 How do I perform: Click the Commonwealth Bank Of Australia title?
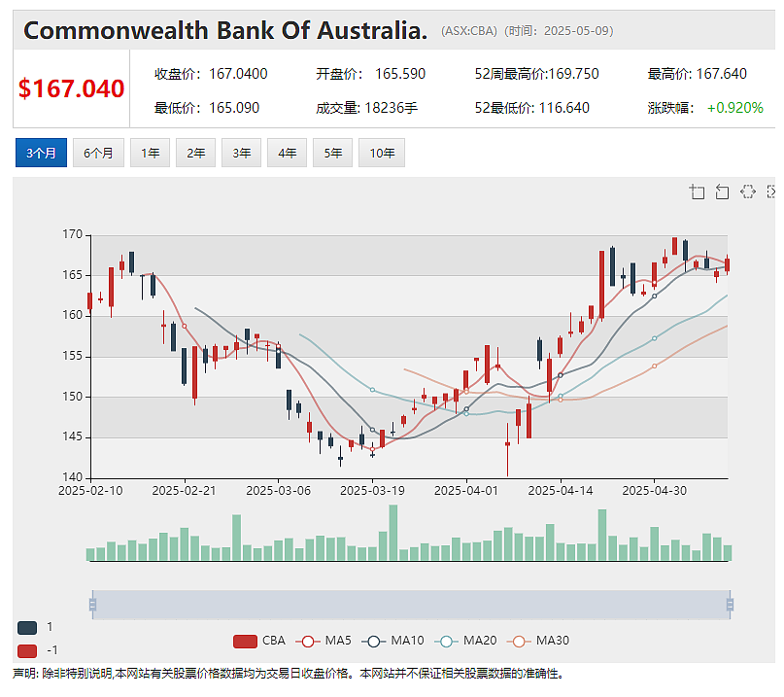(x=225, y=30)
